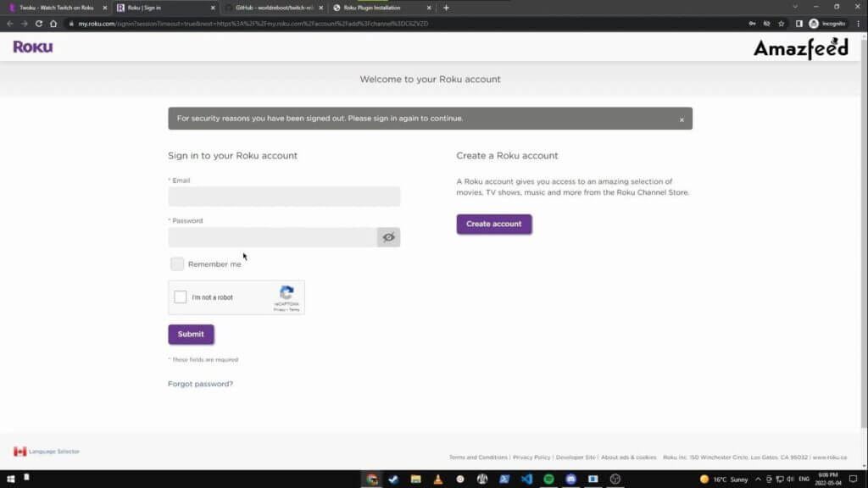This screenshot has height=488, width=868.
Task: Dismiss the signed-out security notice
Action: point(682,119)
